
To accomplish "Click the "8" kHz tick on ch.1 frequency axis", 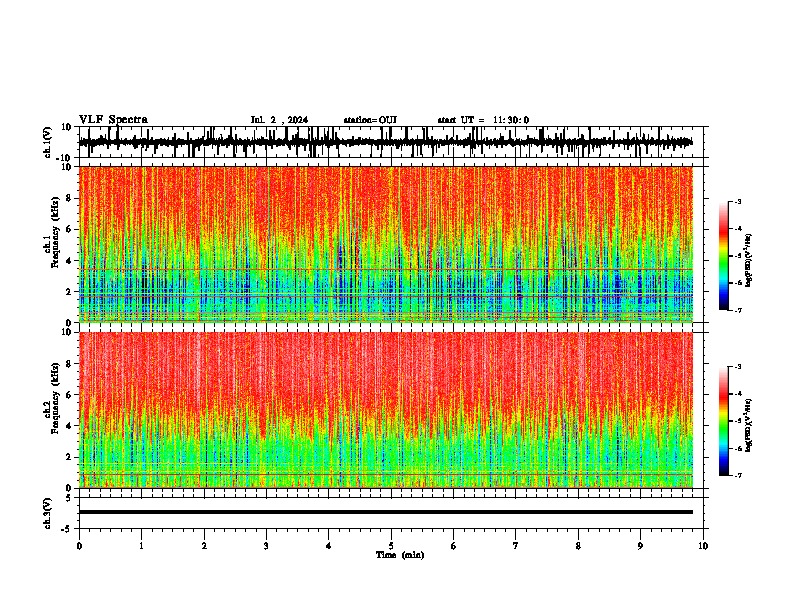I will (71, 198).
